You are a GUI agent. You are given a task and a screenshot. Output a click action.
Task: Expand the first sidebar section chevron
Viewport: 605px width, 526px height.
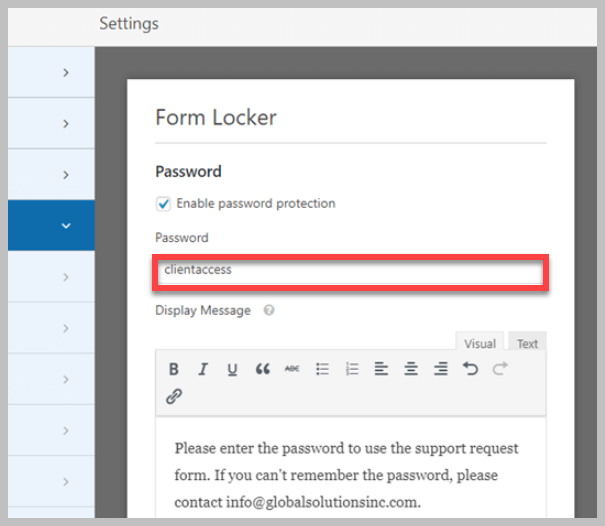pos(66,73)
